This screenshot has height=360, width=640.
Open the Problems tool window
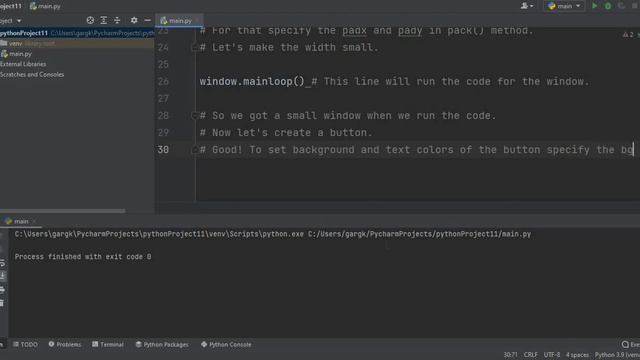click(x=65, y=344)
